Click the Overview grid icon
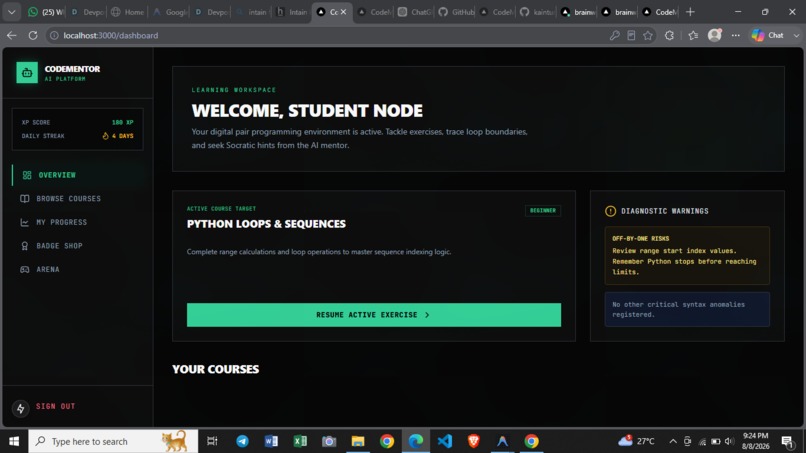The image size is (806, 453). click(27, 175)
